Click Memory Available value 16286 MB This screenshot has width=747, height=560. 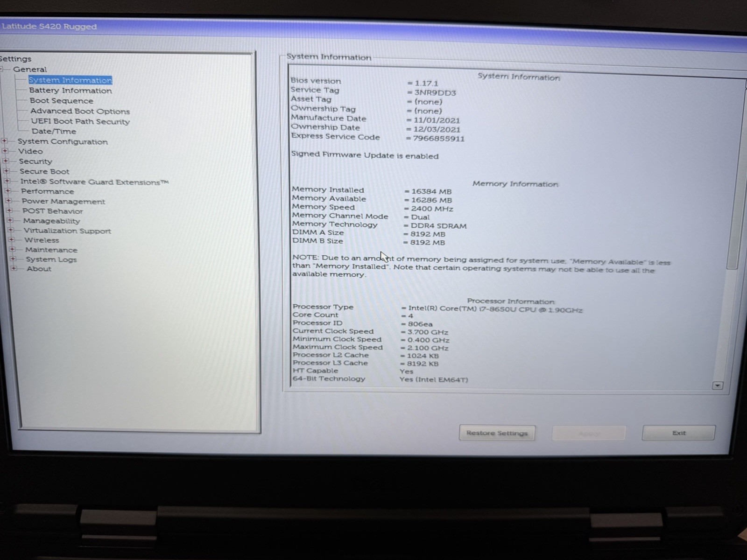(431, 201)
